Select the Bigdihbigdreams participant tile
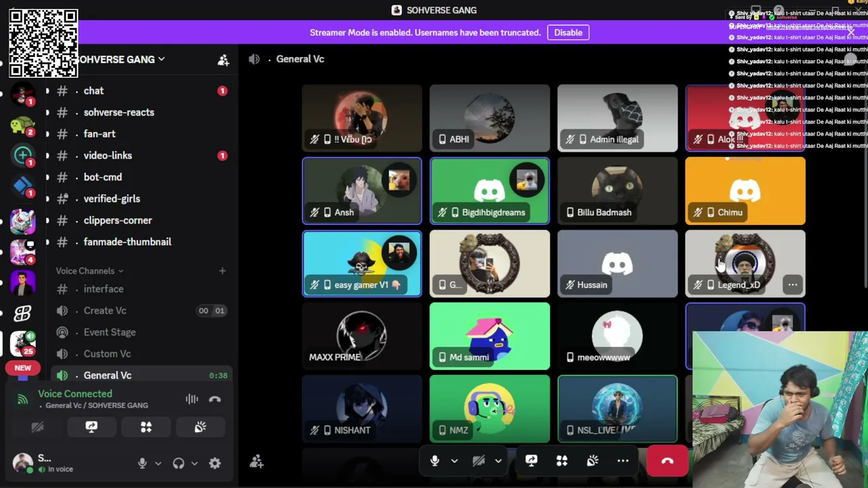Viewport: 868px width, 488px height. coord(490,191)
